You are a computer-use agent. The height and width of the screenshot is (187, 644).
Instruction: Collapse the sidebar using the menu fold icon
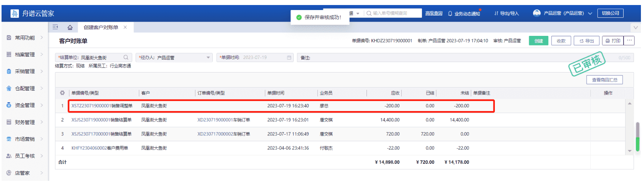click(55, 27)
